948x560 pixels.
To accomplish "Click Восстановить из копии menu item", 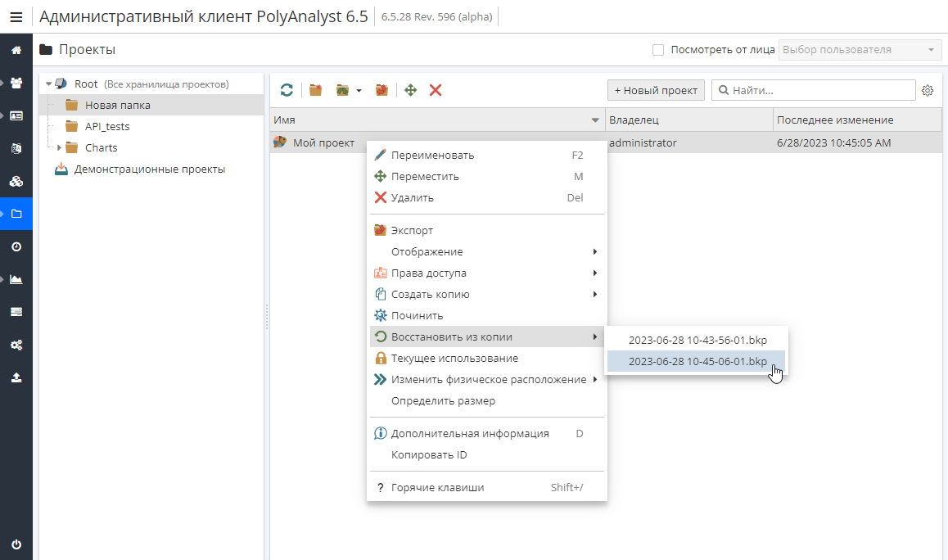I will pos(487,336).
